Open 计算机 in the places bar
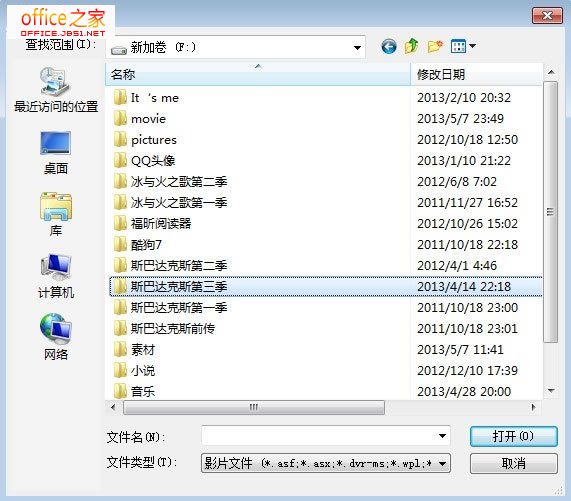 click(x=56, y=276)
